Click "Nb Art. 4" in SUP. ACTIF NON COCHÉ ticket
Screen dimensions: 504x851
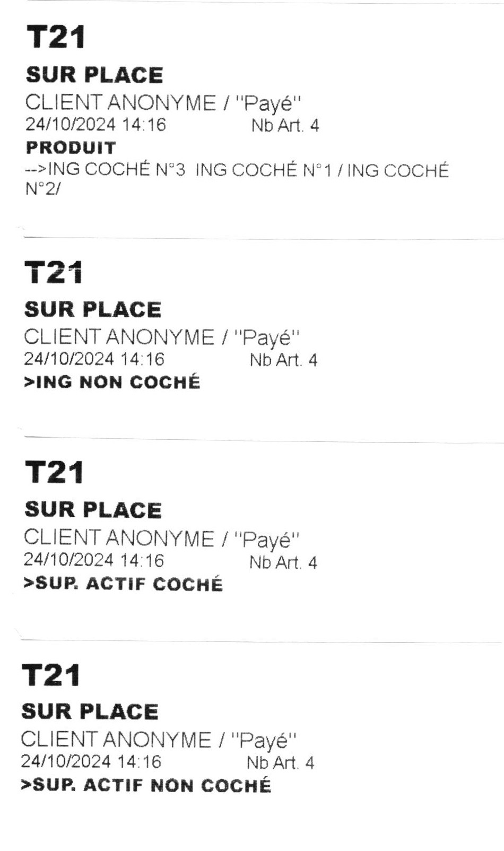pos(280,763)
